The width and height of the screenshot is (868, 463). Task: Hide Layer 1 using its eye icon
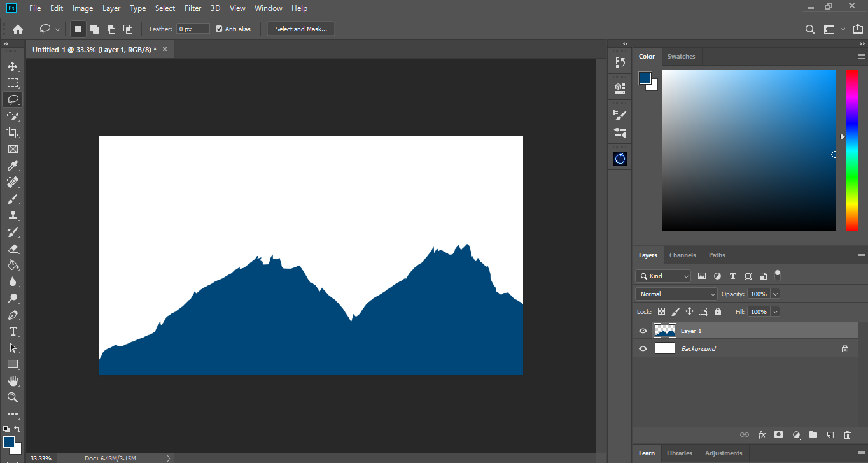coord(643,331)
